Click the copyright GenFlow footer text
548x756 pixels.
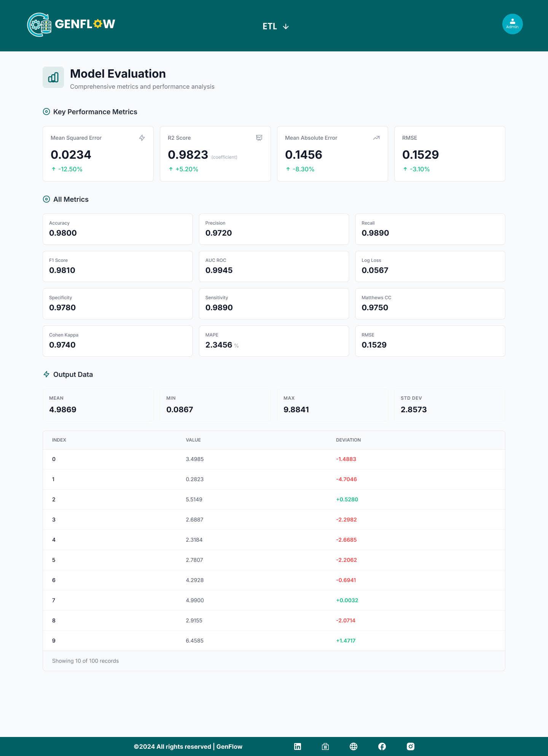click(x=188, y=746)
